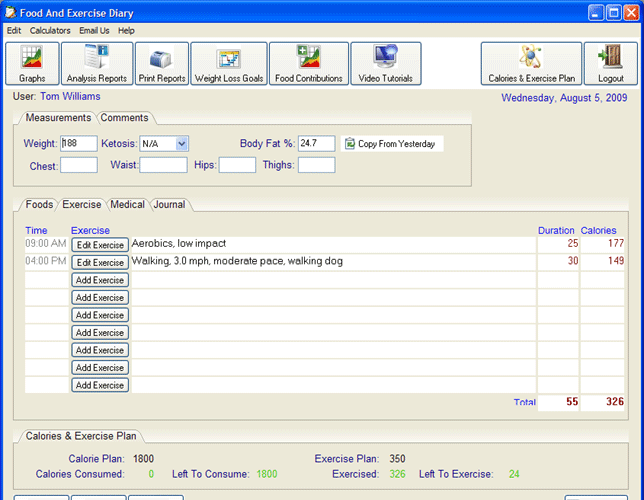
Task: Launch the Video Tutorials
Action: [x=385, y=63]
